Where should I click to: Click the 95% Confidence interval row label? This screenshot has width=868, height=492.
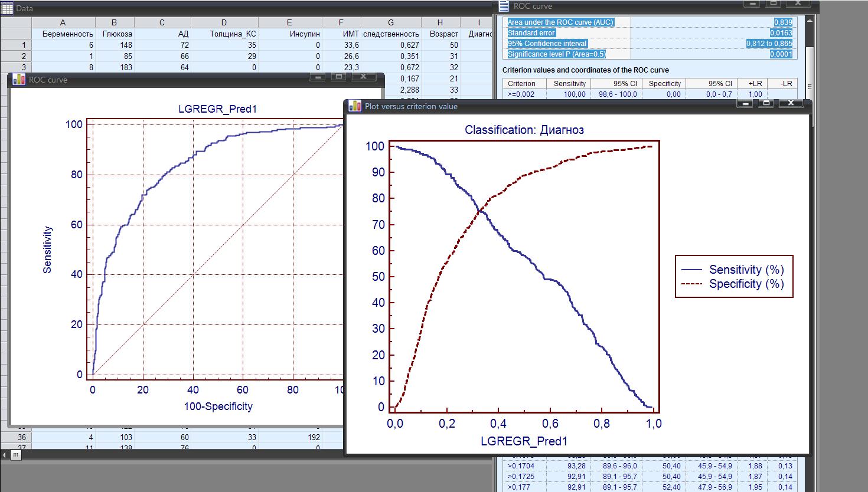point(547,43)
